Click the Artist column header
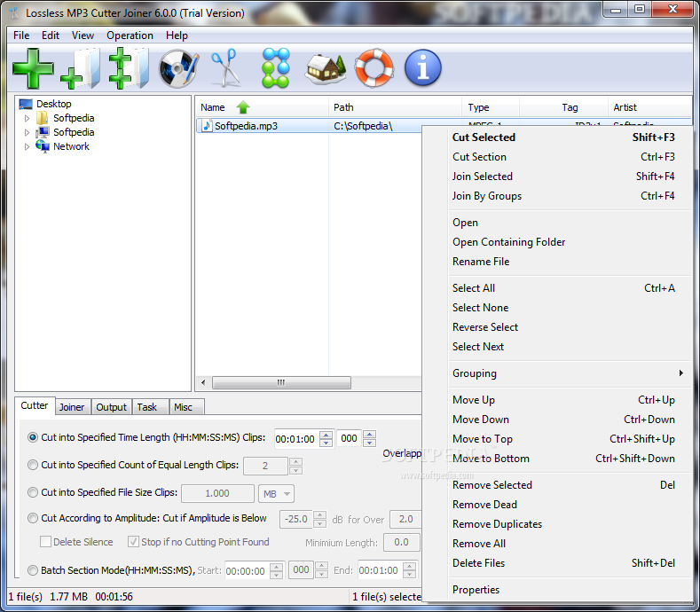 coord(649,107)
